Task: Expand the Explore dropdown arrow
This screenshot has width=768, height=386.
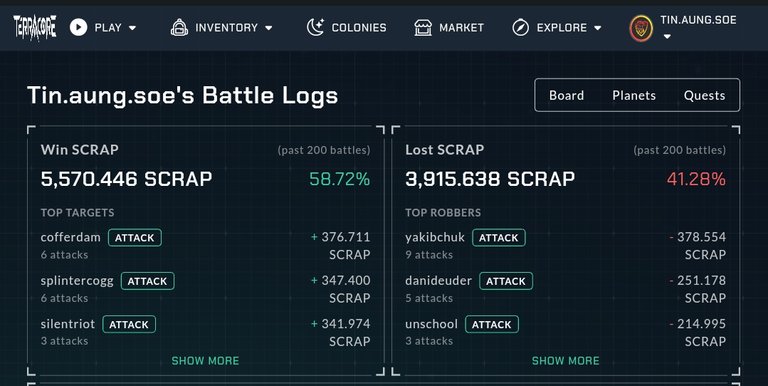Action: [598, 28]
